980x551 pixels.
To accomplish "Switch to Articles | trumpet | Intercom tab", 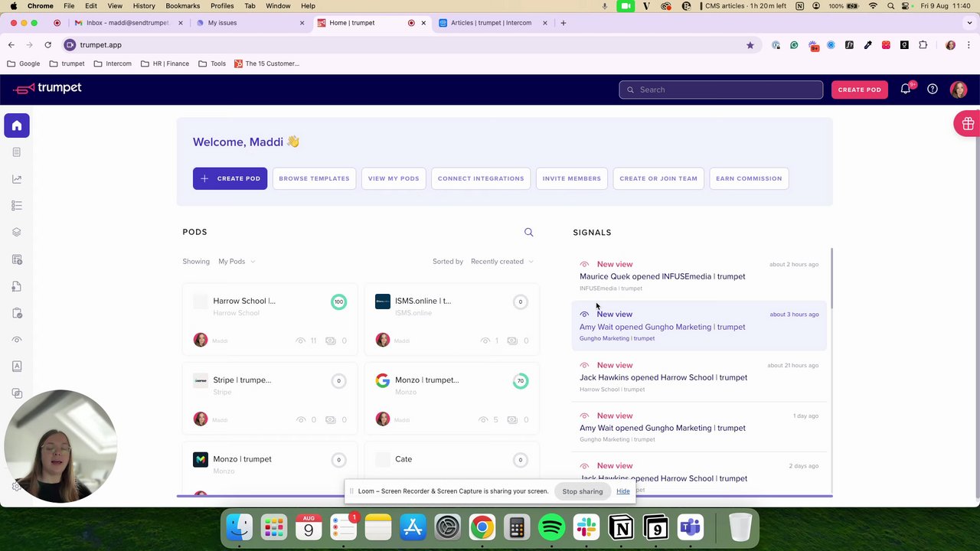I will [x=492, y=23].
